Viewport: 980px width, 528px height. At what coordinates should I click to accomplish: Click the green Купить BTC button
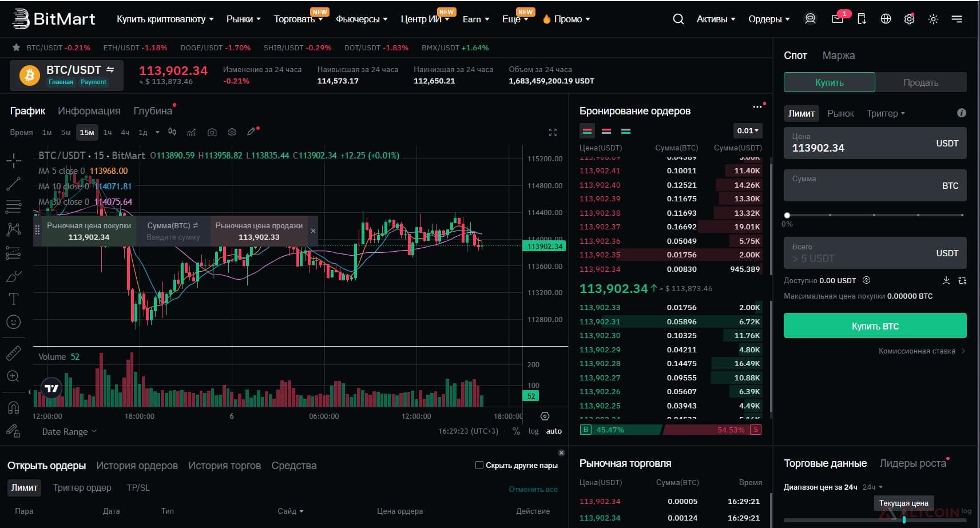pyautogui.click(x=875, y=326)
